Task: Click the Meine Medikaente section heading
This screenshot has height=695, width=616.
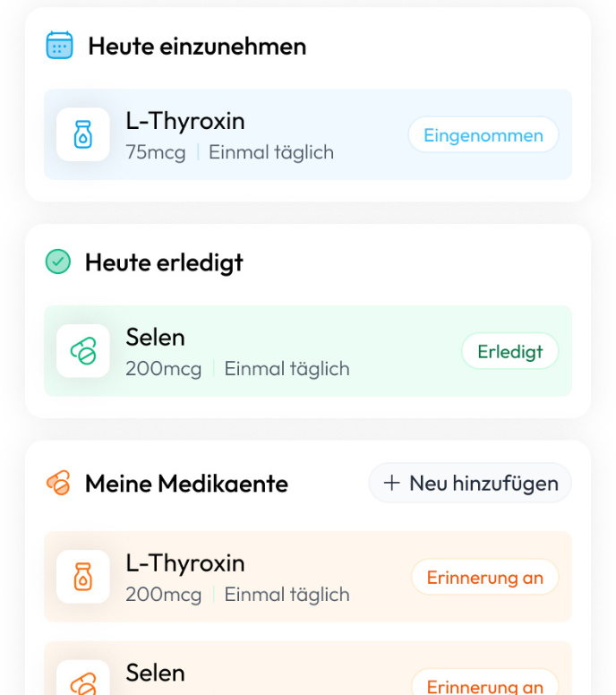Action: 186,485
